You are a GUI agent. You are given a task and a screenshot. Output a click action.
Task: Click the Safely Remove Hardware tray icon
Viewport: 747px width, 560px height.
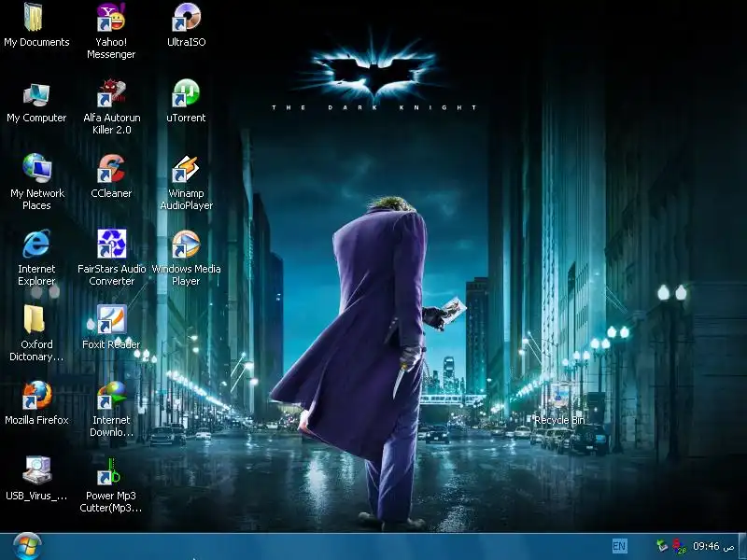(662, 546)
